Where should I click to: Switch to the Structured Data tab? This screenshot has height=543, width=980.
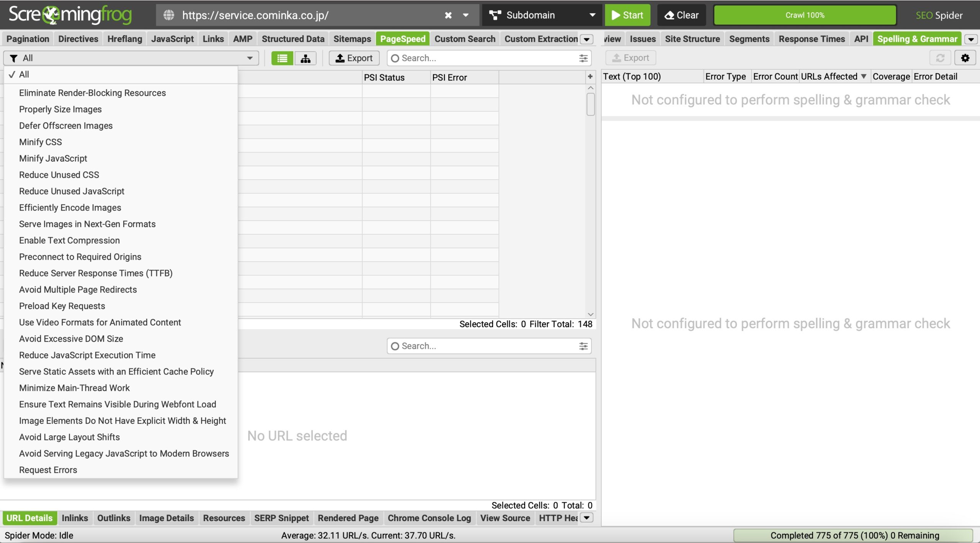pyautogui.click(x=292, y=39)
